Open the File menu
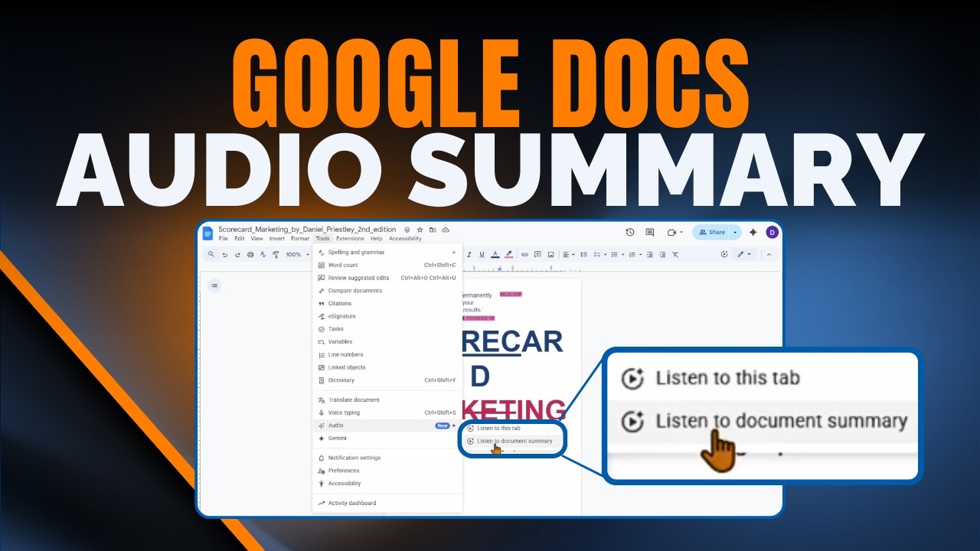The width and height of the screenshot is (980, 551). tap(223, 239)
